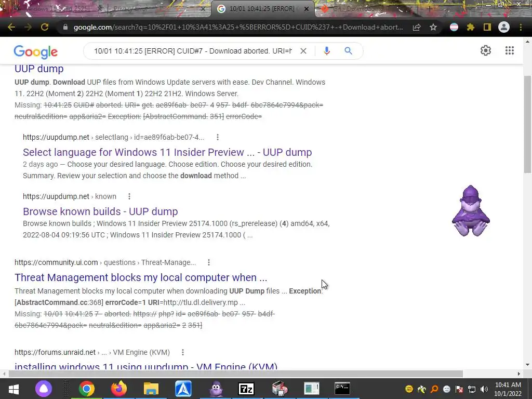Screen dimensions: 532x399
Task: Open the blue A arrow app in taskbar
Action: 183,389
